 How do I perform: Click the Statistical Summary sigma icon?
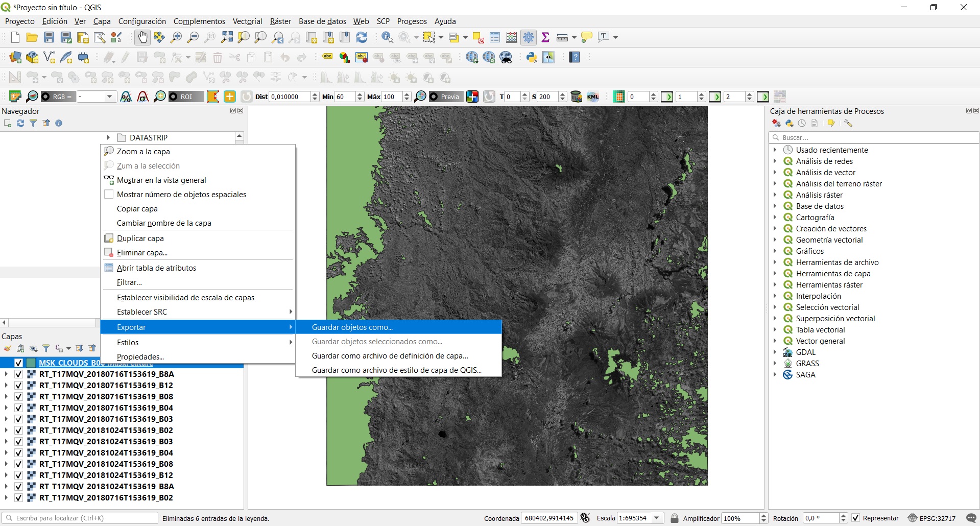(x=545, y=37)
